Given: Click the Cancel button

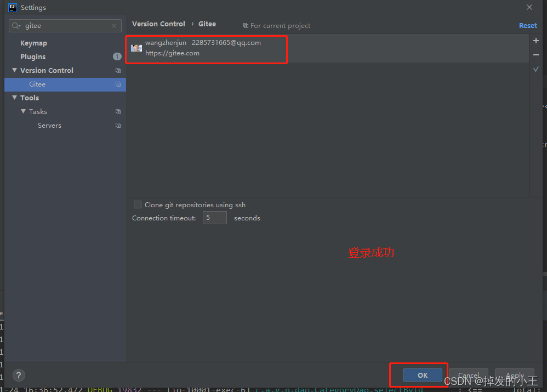Looking at the screenshot, I should (x=468, y=375).
